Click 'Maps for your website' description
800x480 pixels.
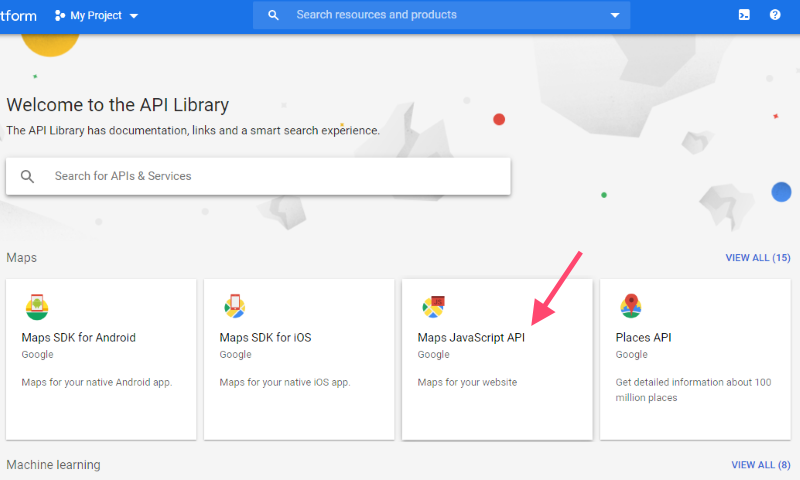click(467, 382)
